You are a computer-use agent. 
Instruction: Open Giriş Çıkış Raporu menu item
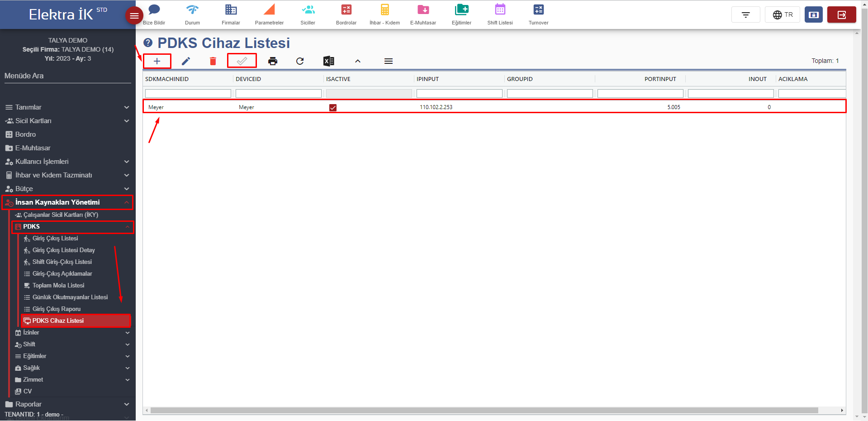57,309
